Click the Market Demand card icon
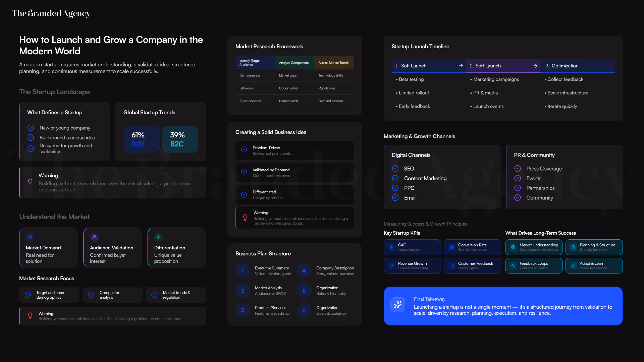This screenshot has width=644, height=362. tap(30, 237)
